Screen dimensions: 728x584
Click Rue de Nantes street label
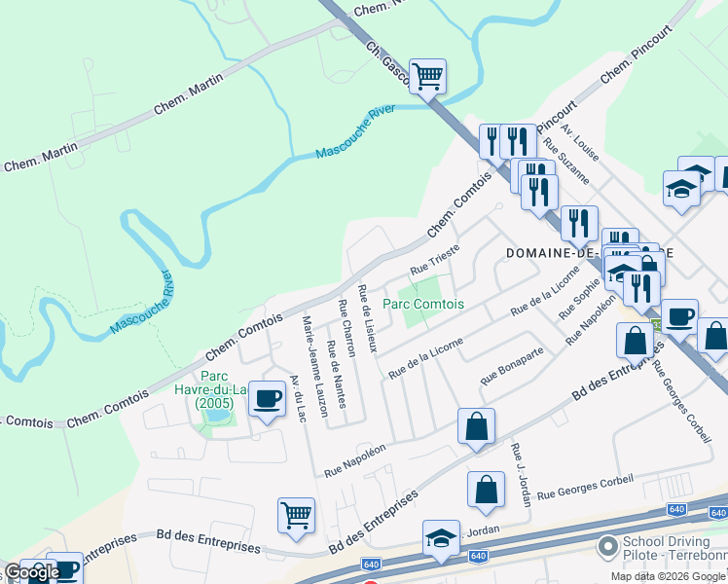click(337, 375)
